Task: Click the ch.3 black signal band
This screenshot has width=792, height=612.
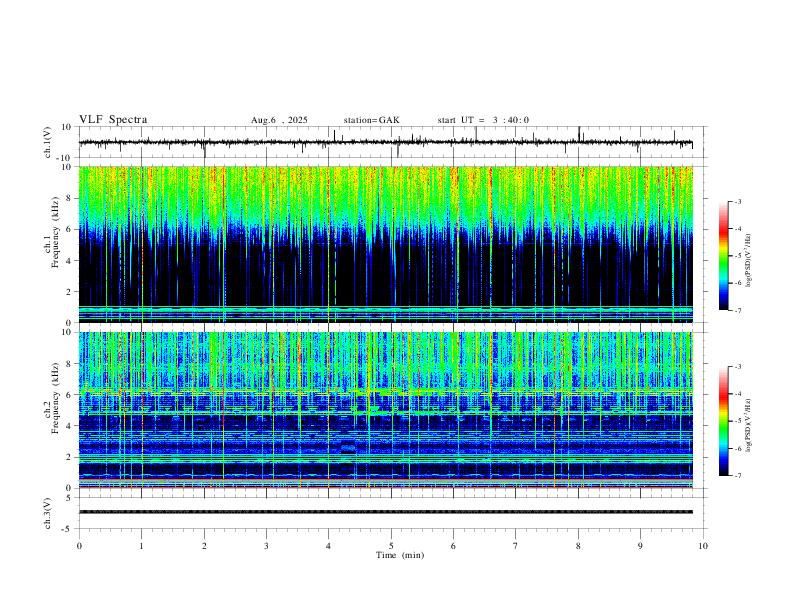Action: 386,512
